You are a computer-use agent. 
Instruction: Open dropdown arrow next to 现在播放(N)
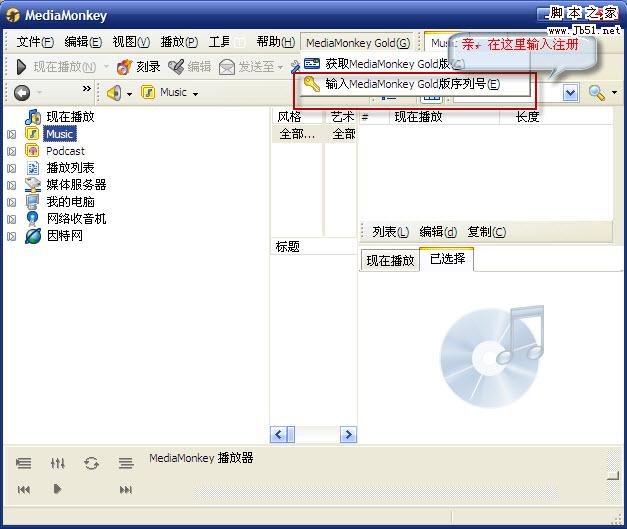click(x=106, y=67)
